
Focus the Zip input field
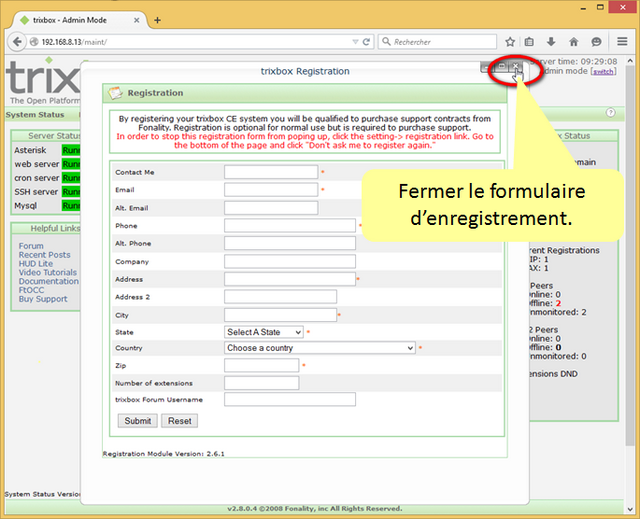point(262,366)
